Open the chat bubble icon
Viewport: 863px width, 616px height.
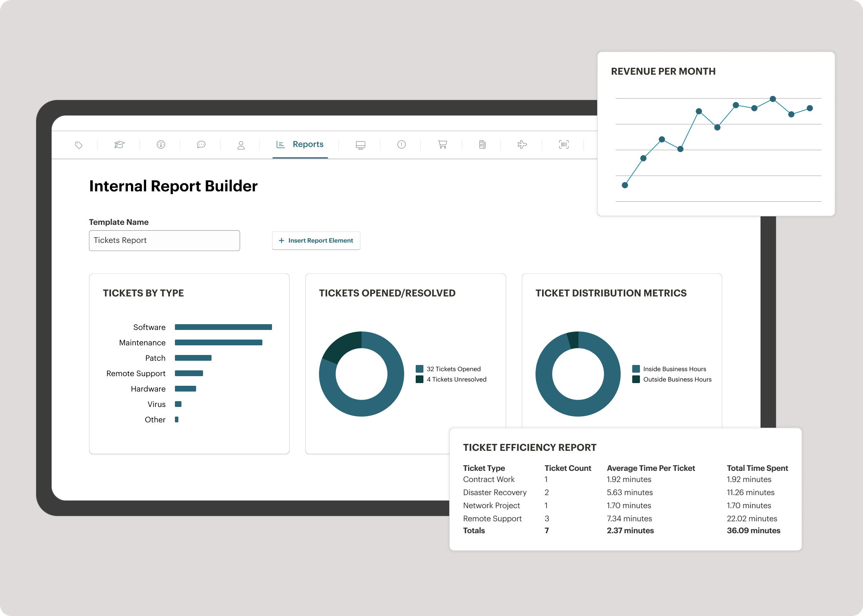click(201, 145)
